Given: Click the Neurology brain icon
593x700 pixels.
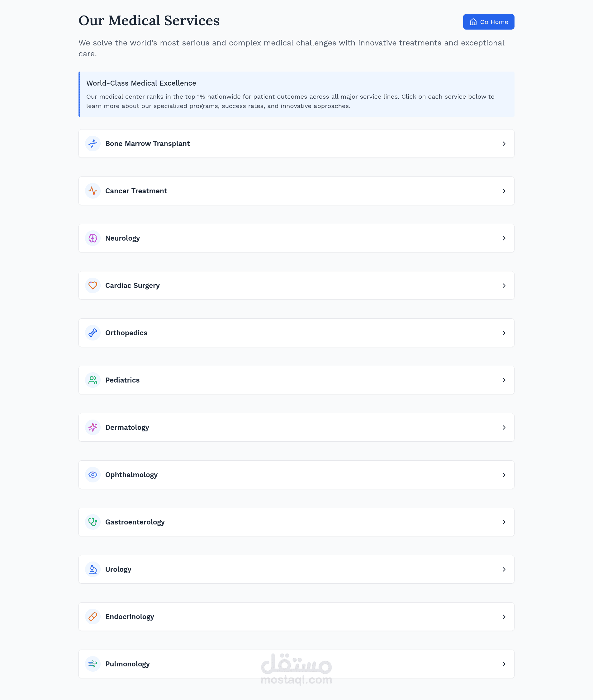Looking at the screenshot, I should click(x=93, y=238).
